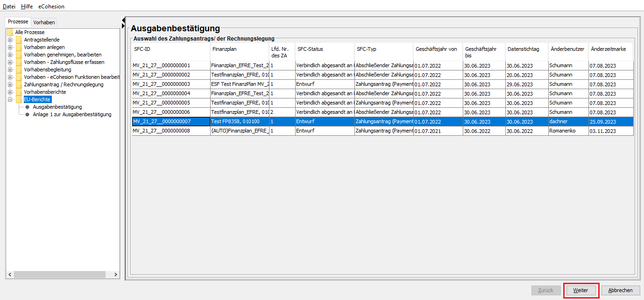Click Datenstichtag cell '29.06.2023'
This screenshot has width=644, height=300.
click(x=526, y=84)
